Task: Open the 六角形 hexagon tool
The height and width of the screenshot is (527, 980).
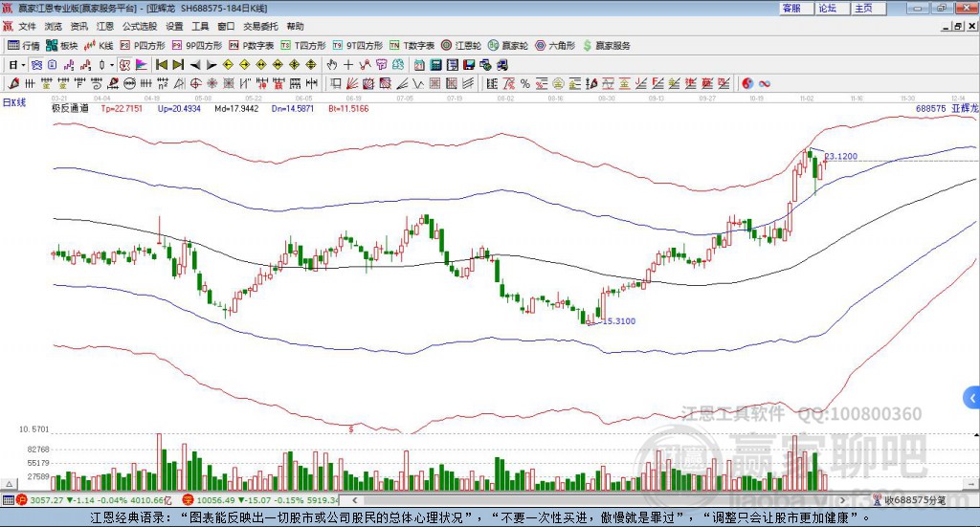Action: click(x=555, y=46)
